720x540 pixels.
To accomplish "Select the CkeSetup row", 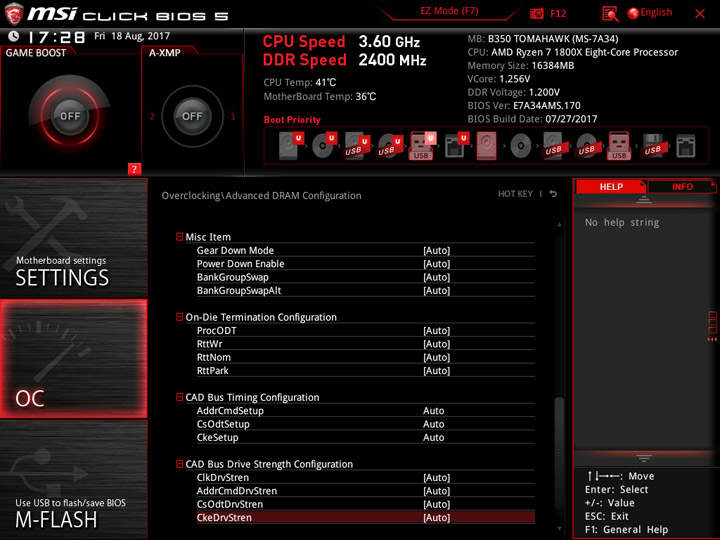I will pyautogui.click(x=366, y=437).
